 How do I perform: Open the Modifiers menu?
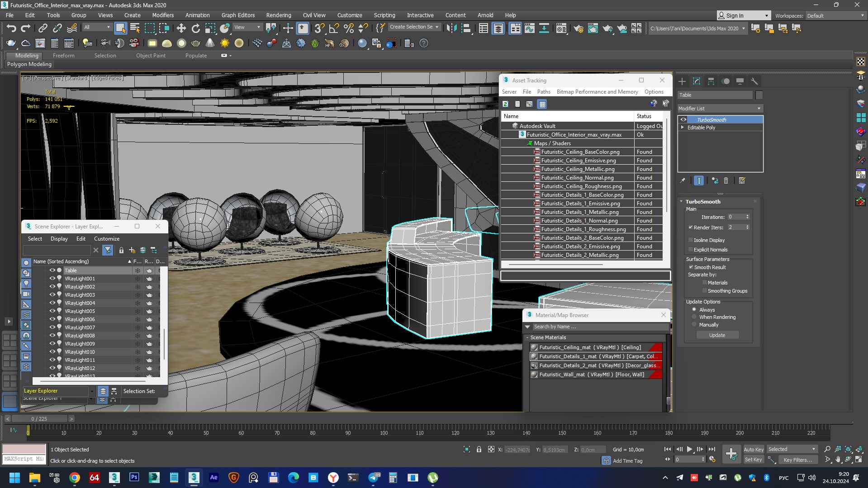(163, 15)
